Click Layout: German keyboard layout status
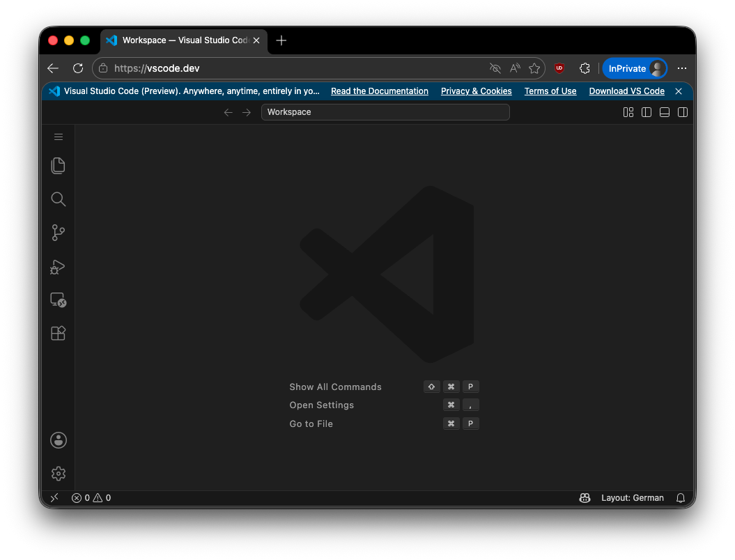 [633, 498]
